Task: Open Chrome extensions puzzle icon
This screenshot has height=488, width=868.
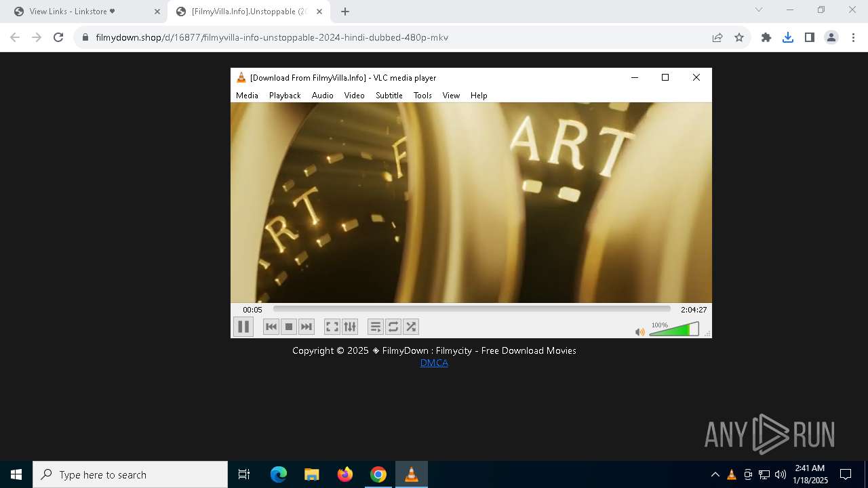Action: point(766,37)
